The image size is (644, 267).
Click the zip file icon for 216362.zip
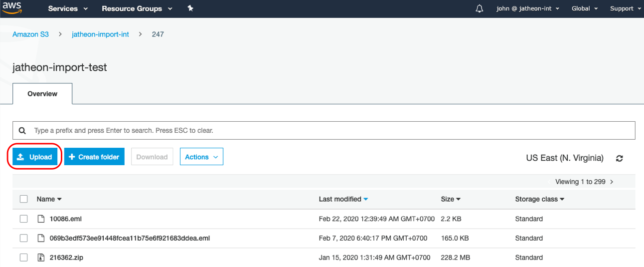coord(41,258)
